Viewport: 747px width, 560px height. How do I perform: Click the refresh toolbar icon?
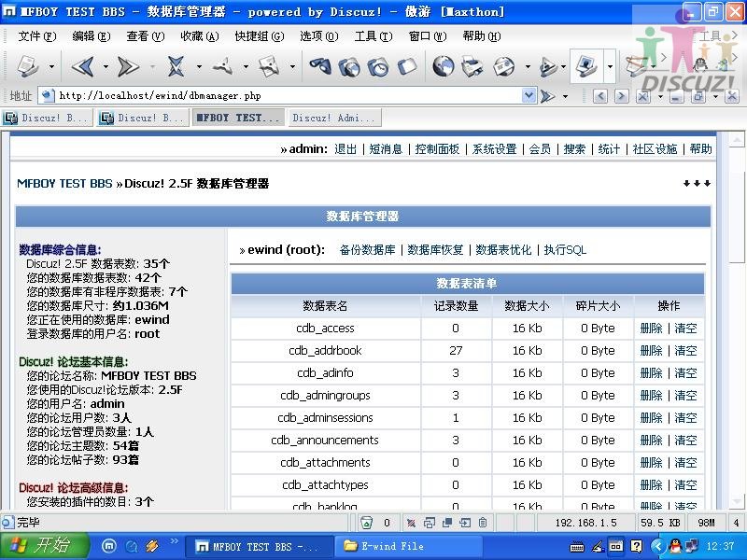click(x=222, y=66)
